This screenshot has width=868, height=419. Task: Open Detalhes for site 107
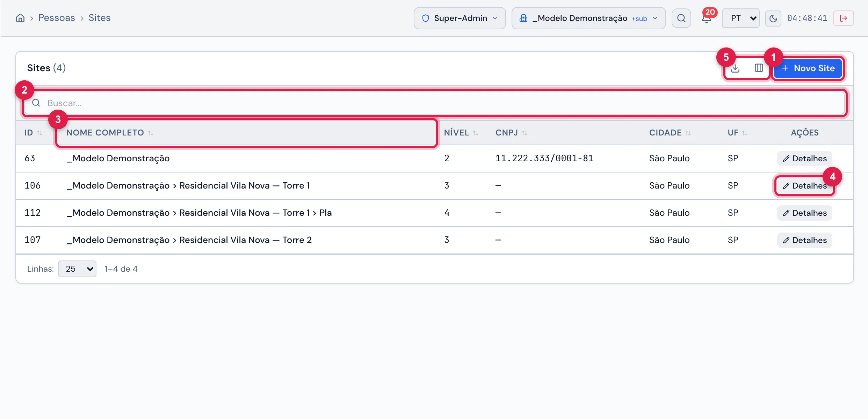point(804,240)
